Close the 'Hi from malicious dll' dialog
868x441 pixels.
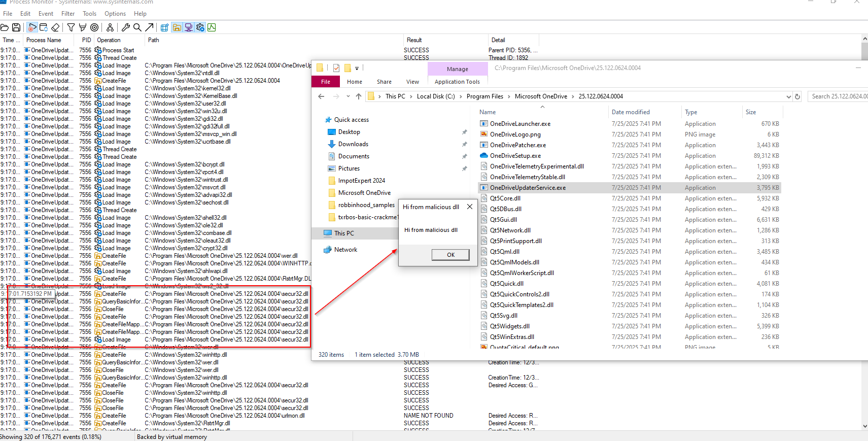(x=470, y=207)
